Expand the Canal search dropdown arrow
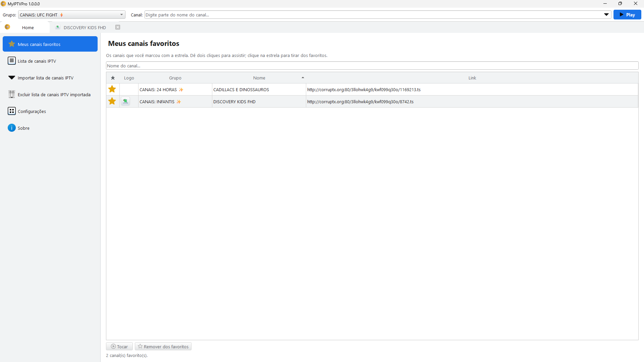Viewport: 644px width, 362px height. click(606, 15)
